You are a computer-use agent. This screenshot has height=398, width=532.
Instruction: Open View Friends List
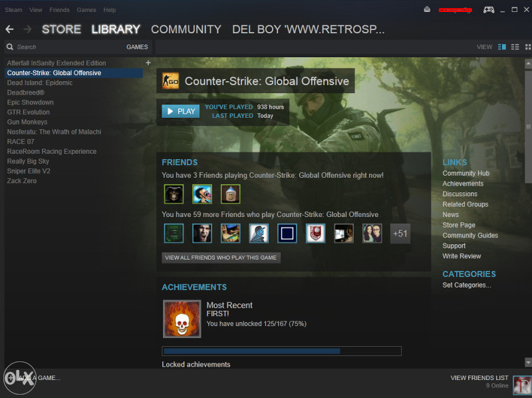click(479, 377)
